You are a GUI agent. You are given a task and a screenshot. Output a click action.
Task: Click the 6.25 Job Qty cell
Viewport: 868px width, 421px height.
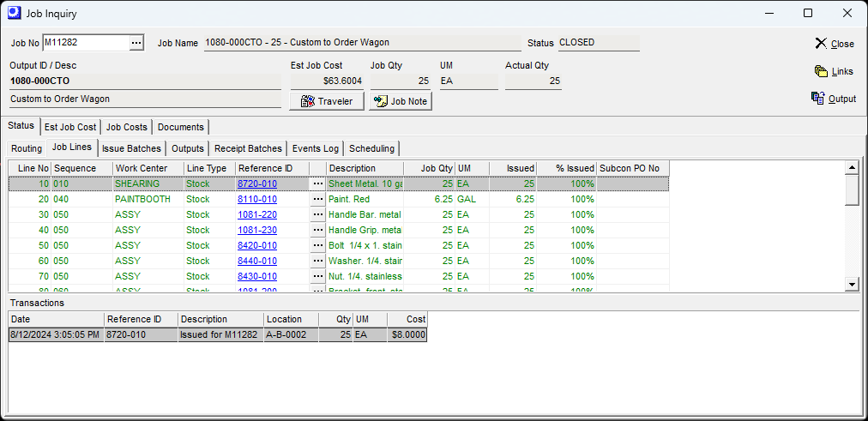430,199
